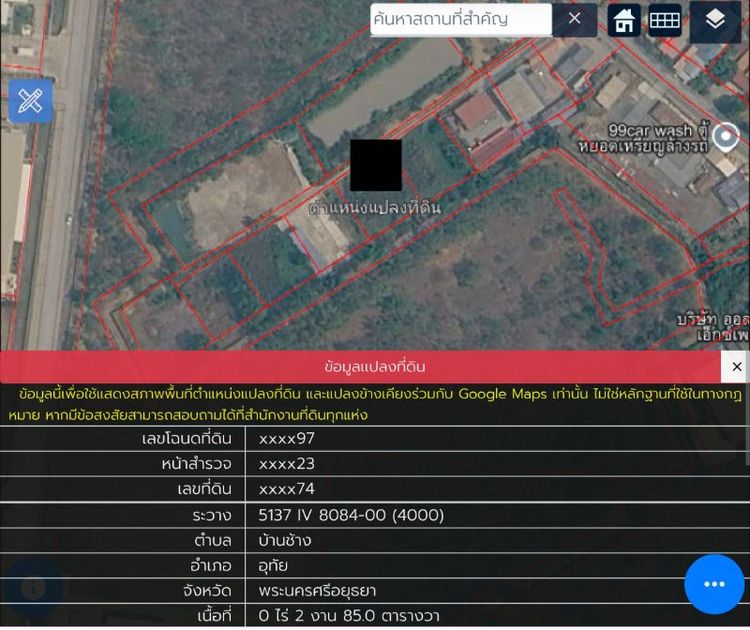Select land number value xxxx74

click(287, 489)
